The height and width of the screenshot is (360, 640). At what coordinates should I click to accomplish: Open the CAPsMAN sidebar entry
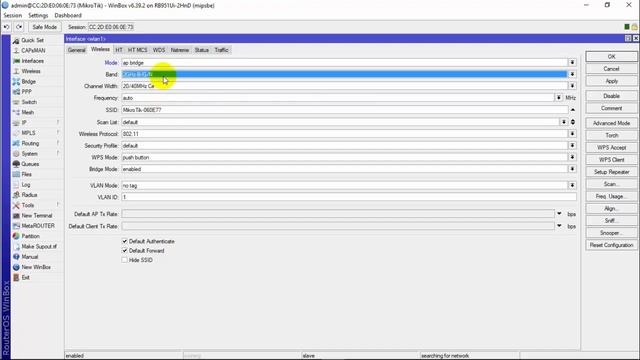click(33, 51)
